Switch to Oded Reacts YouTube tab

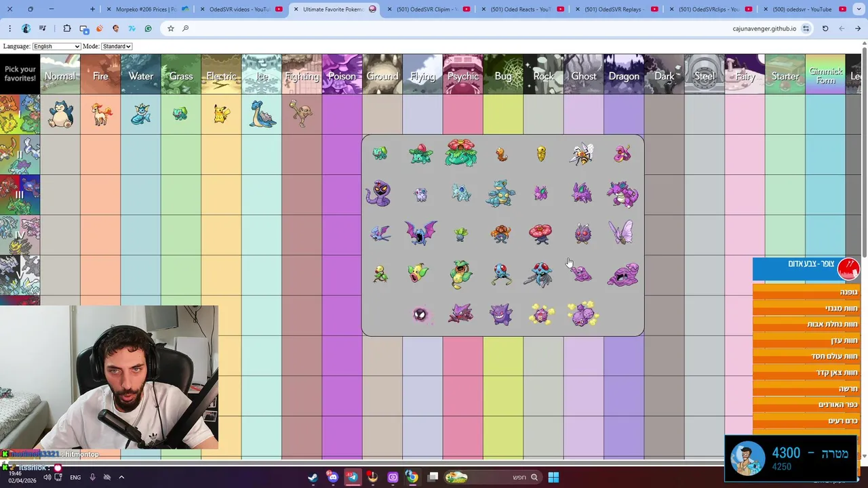coord(521,9)
